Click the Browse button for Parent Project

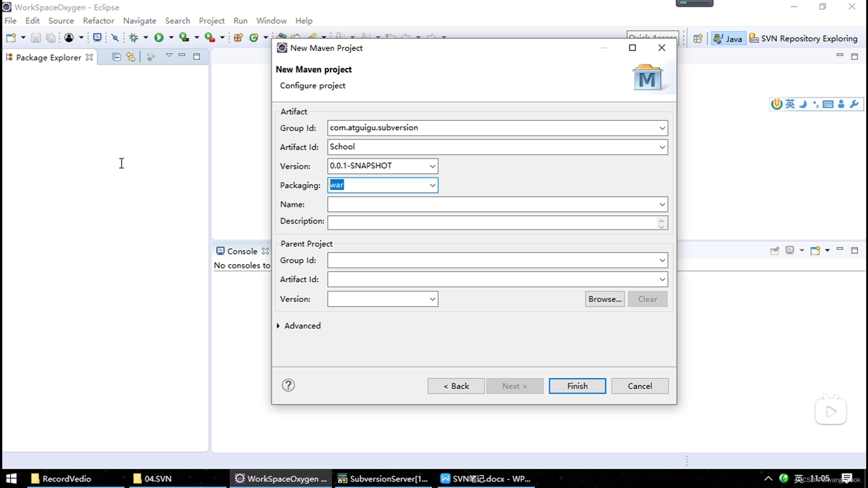[605, 299]
